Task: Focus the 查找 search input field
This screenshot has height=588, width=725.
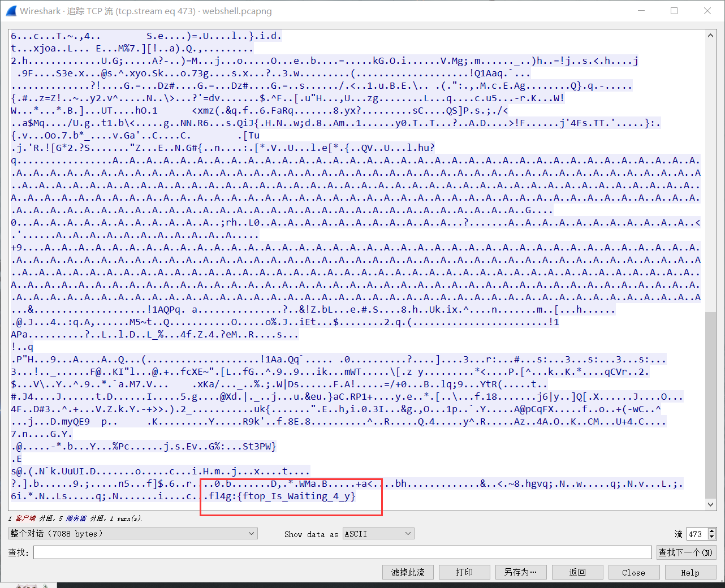Action: click(x=342, y=552)
